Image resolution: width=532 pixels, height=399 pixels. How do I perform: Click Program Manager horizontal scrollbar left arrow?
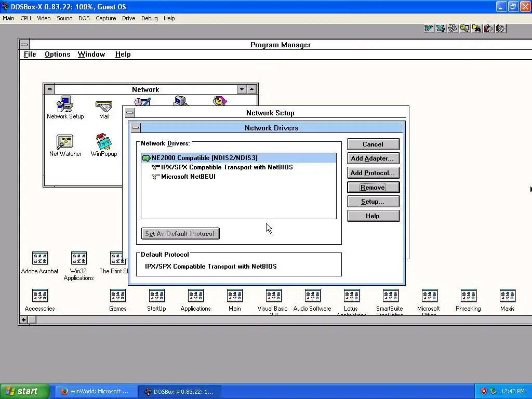click(24, 320)
